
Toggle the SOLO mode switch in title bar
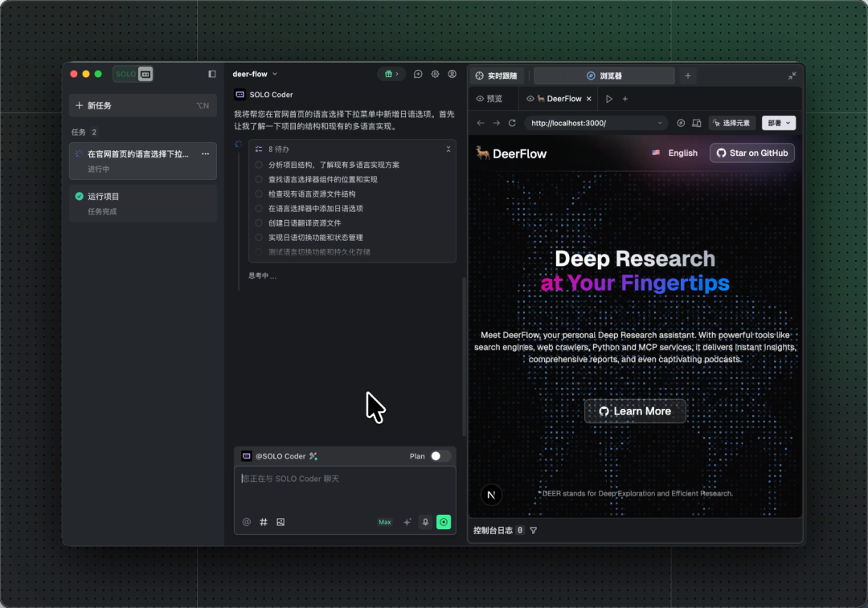[133, 74]
